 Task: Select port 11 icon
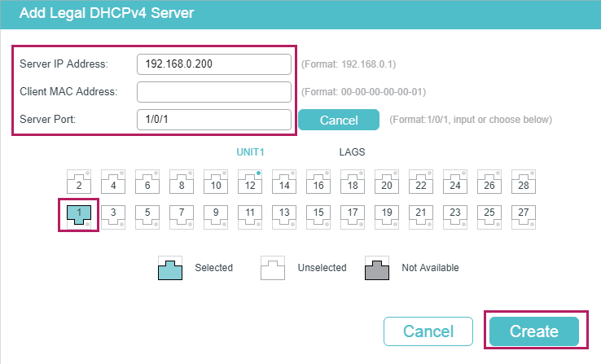coord(250,217)
